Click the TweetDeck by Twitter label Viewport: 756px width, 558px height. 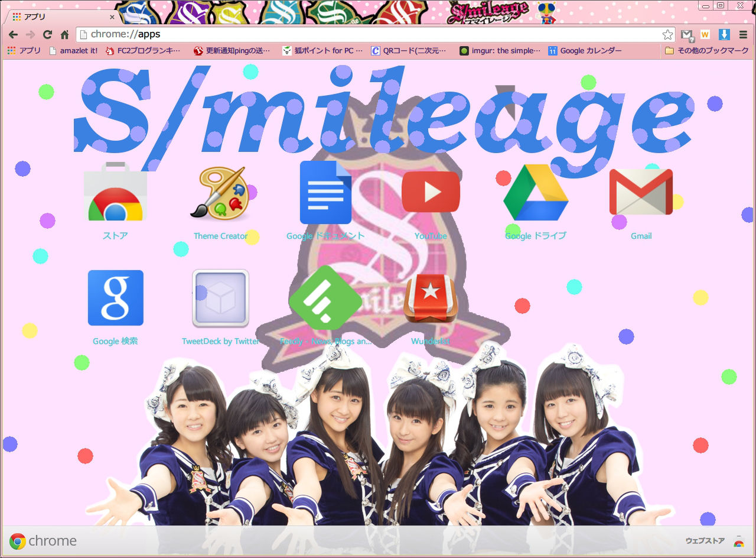pyautogui.click(x=220, y=341)
